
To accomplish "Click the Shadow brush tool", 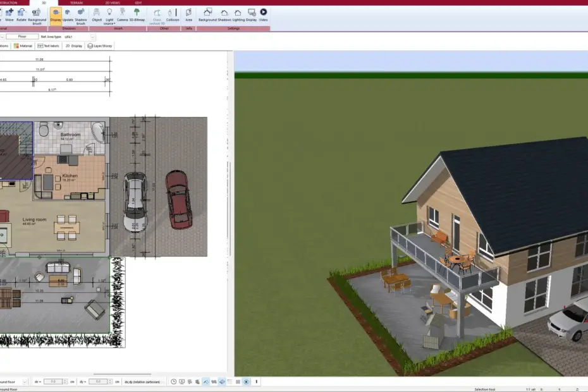I will 81,15.
